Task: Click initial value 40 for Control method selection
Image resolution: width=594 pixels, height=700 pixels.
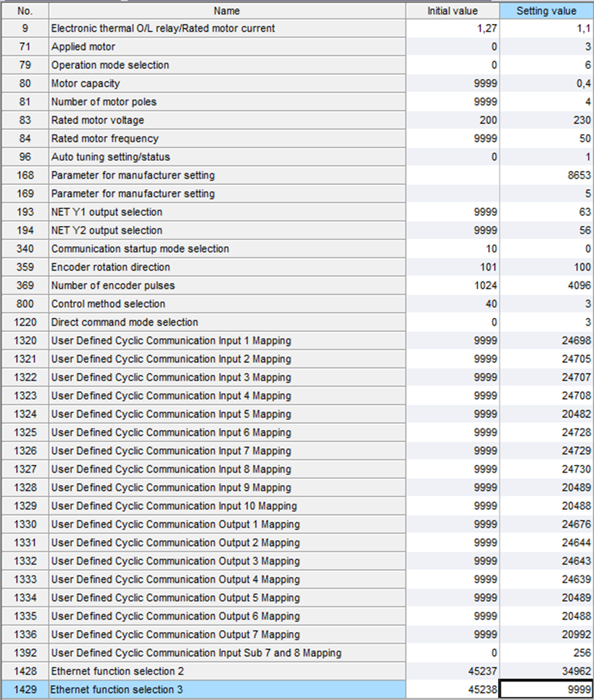Action: click(452, 304)
